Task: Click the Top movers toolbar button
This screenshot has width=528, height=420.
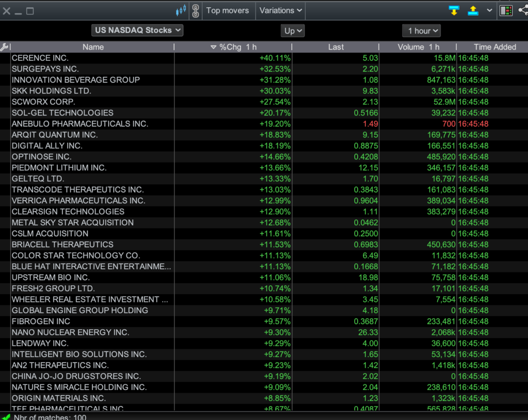Action: coord(227,11)
